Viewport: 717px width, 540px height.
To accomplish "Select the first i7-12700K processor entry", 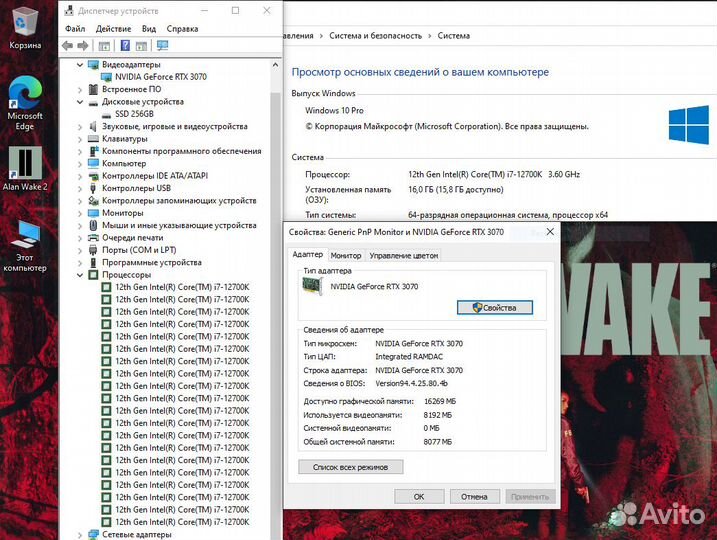I will coord(182,287).
